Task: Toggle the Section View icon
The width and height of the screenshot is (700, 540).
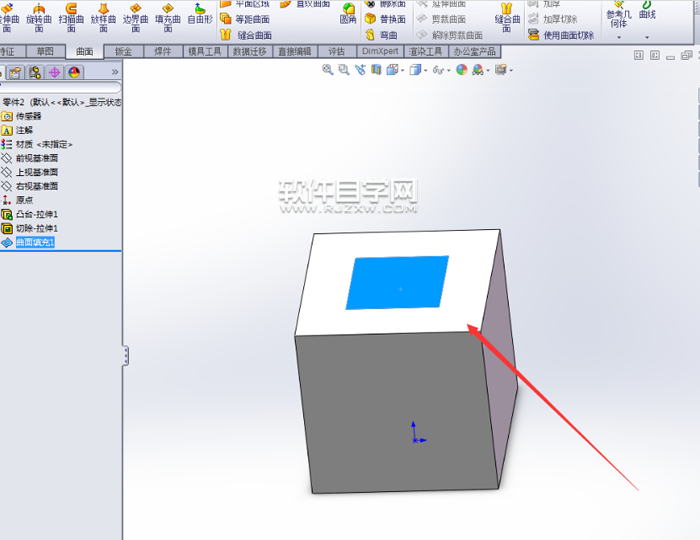Action: coord(376,70)
